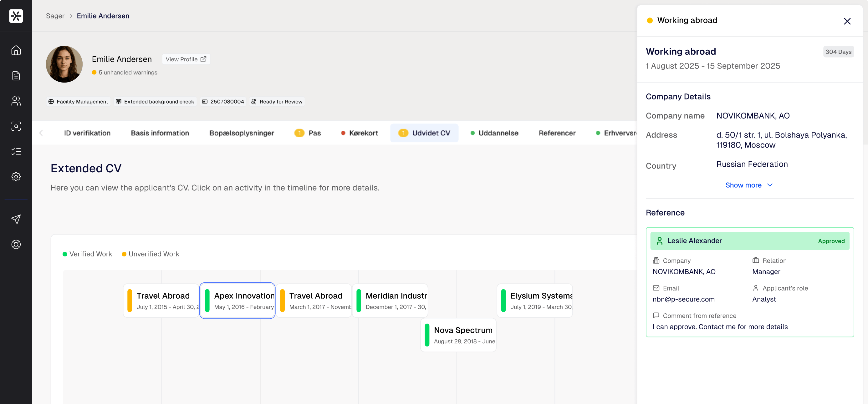Click the View Profile button

click(x=186, y=59)
